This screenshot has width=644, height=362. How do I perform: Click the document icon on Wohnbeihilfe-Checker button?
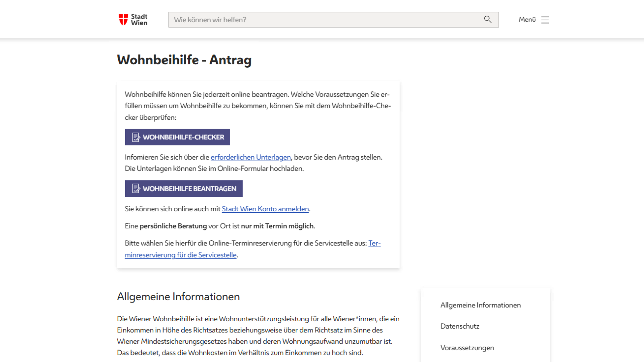(135, 137)
